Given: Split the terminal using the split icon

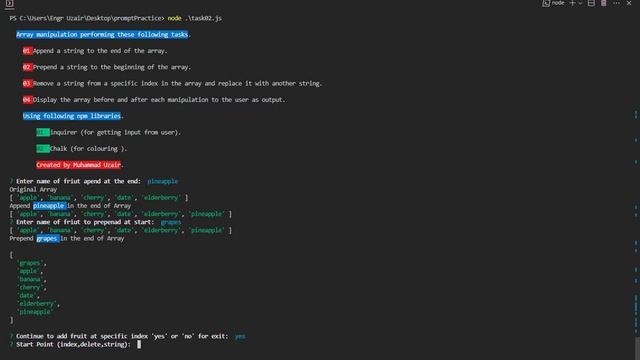Looking at the screenshot, I should (591, 3).
